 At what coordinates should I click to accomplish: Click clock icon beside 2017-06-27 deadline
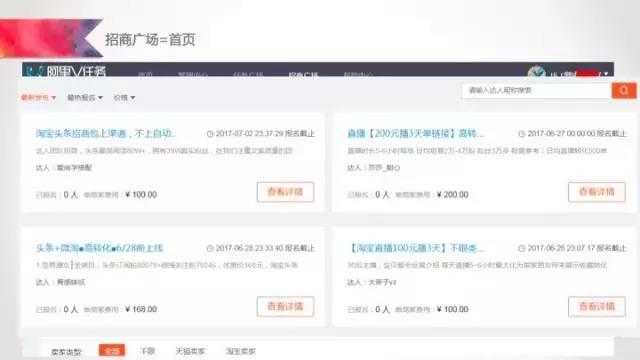tap(522, 134)
